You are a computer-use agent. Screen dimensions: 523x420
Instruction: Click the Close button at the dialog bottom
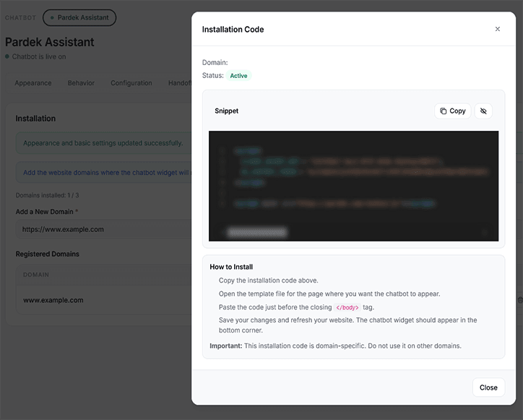coord(488,387)
